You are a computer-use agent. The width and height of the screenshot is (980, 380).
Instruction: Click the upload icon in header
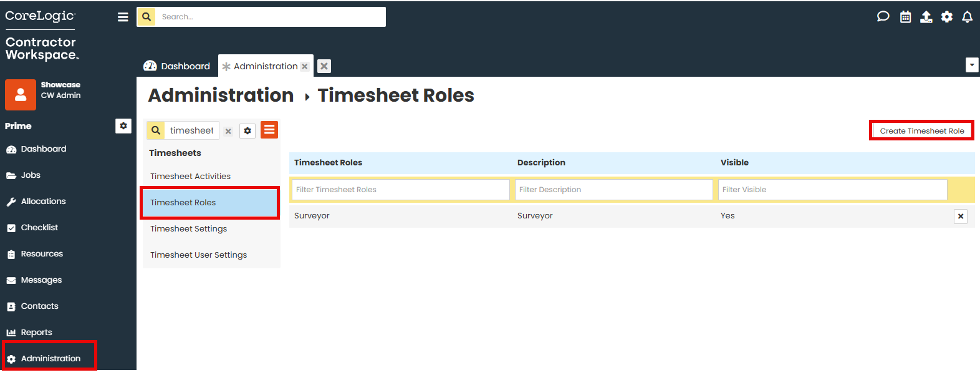tap(926, 17)
